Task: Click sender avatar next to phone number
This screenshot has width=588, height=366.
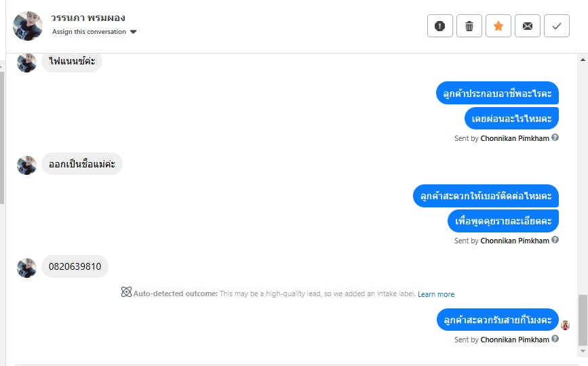Action: 26,267
